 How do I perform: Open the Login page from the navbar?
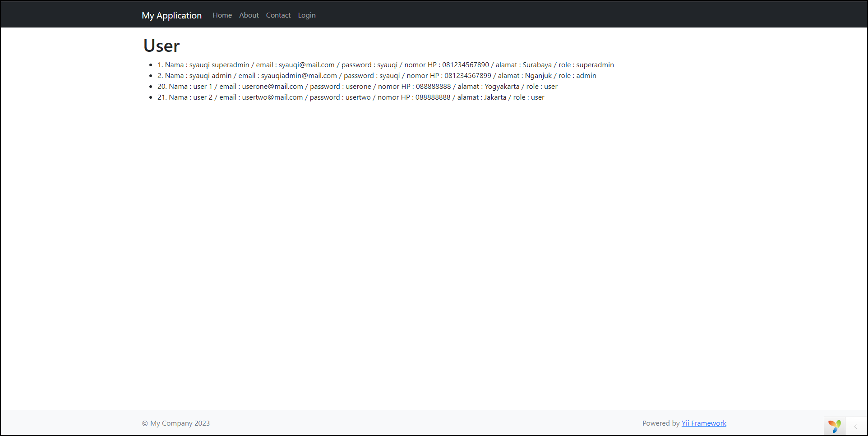[306, 15]
